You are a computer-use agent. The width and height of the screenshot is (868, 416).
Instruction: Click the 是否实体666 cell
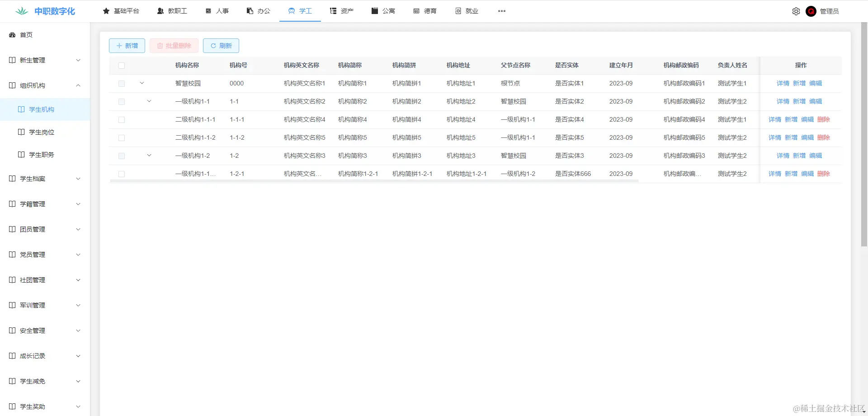tap(573, 174)
